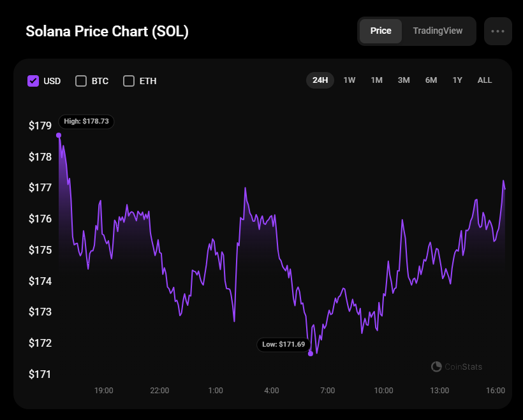Switch to the TradingView tab
This screenshot has height=420, width=523.
click(438, 31)
